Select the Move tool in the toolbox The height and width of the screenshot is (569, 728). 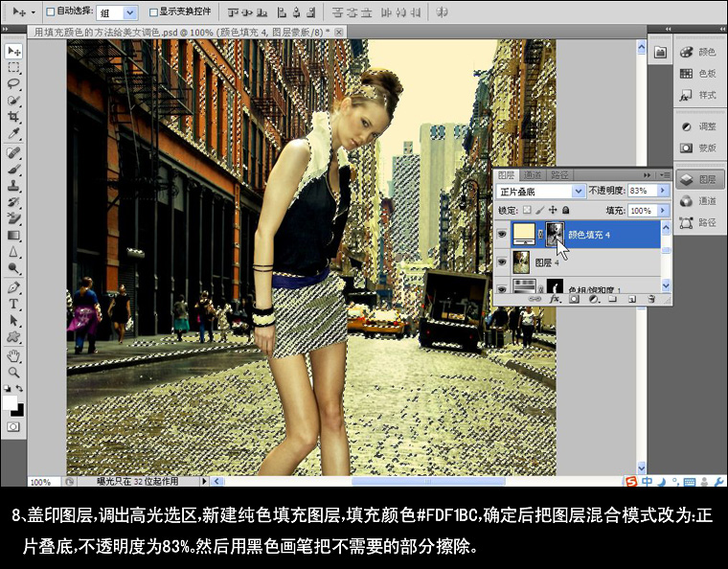coord(13,51)
